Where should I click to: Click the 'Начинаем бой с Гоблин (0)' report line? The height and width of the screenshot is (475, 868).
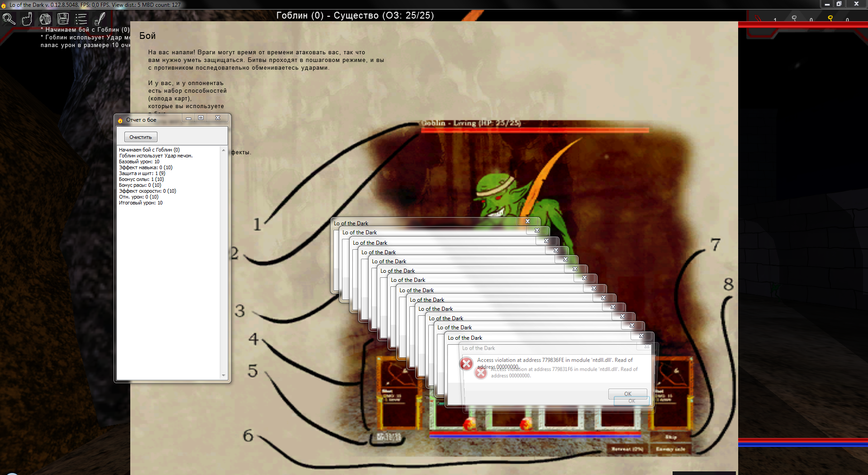pyautogui.click(x=149, y=150)
